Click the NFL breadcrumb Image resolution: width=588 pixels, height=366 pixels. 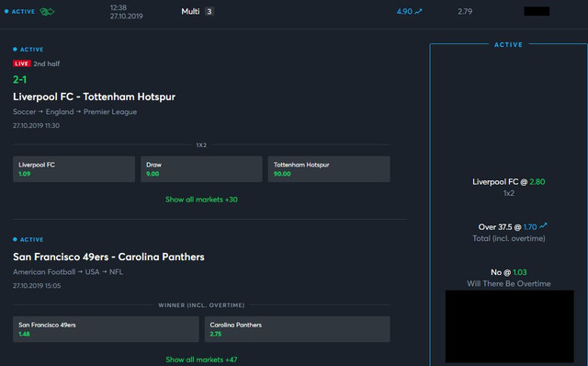click(x=117, y=272)
